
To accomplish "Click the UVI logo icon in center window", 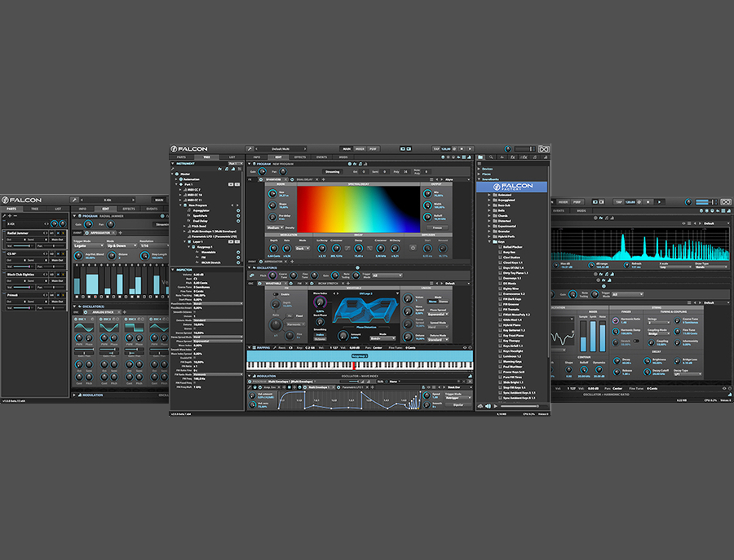I will pyautogui.click(x=543, y=149).
